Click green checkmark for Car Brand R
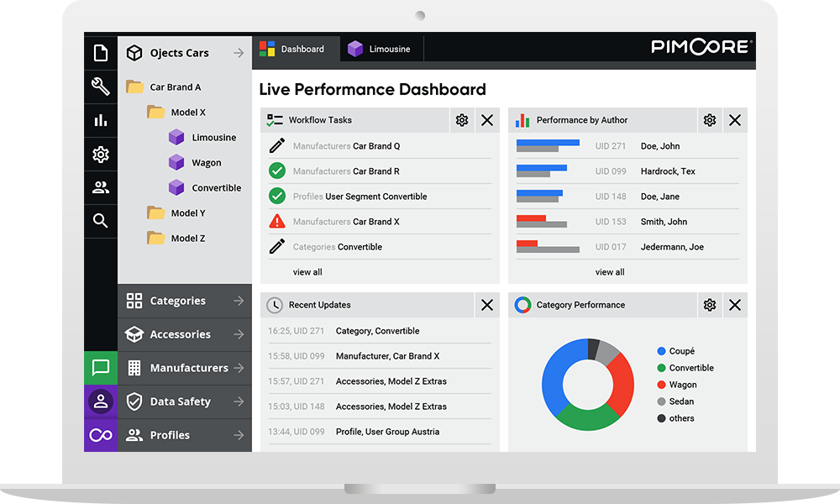Image resolution: width=840 pixels, height=504 pixels. point(277,171)
